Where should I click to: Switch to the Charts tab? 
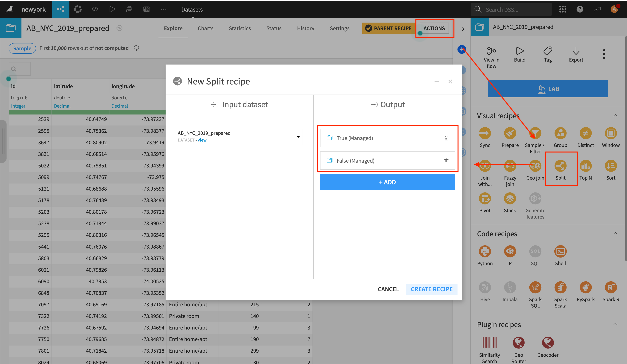[x=205, y=28]
